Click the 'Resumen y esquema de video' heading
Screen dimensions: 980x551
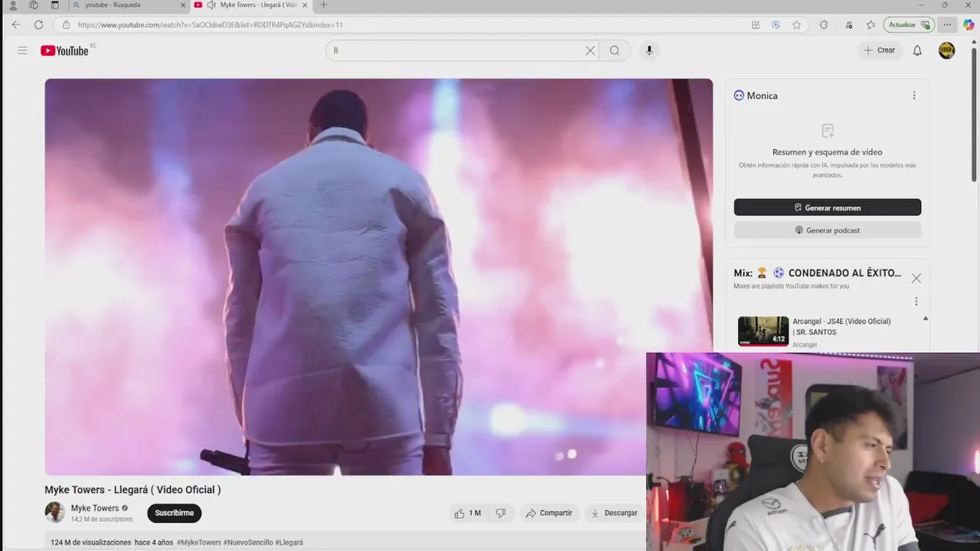click(x=828, y=152)
